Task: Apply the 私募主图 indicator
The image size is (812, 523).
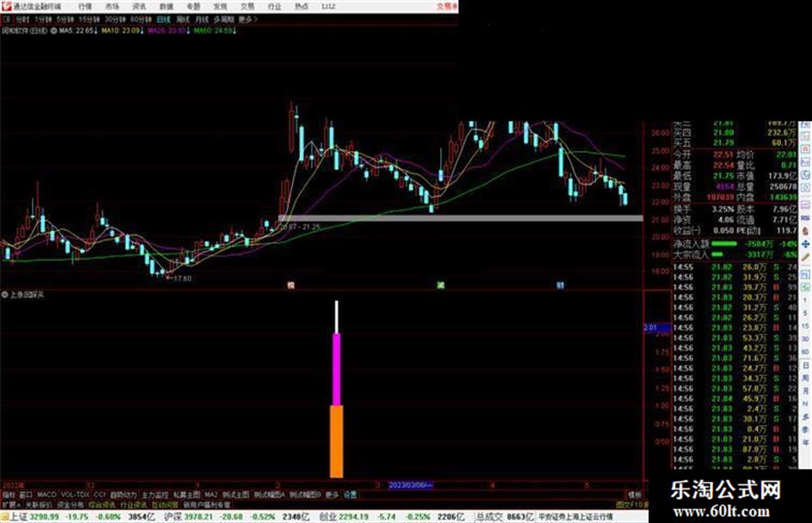Action: (x=186, y=495)
